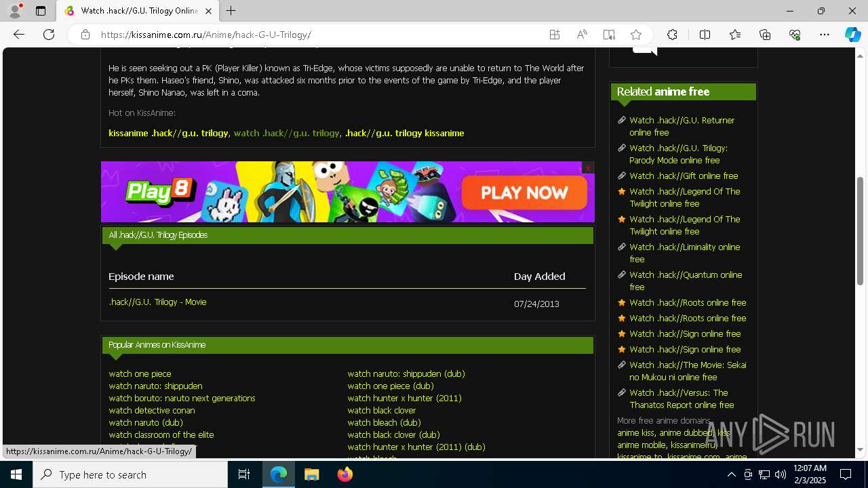Close the Play8 banner ad
The image size is (868, 488).
[x=589, y=167]
